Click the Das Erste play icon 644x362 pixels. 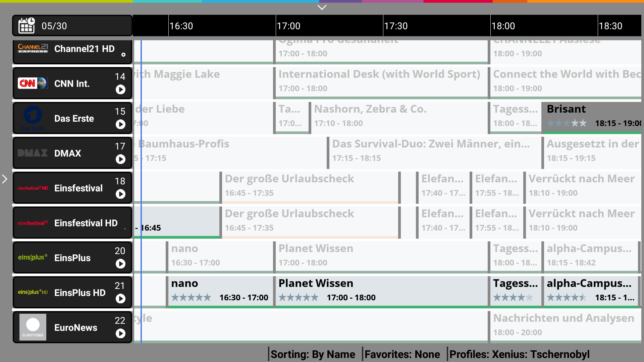120,124
